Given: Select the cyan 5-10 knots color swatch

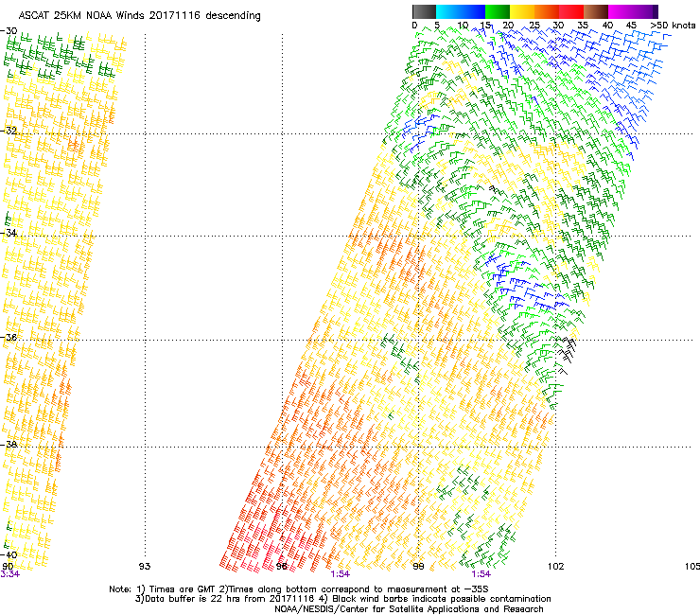Looking at the screenshot, I should [x=448, y=11].
